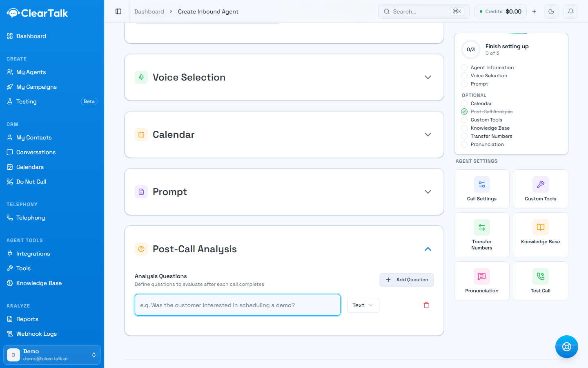588x368 pixels.
Task: Expand the Prompt section
Action: click(428, 192)
